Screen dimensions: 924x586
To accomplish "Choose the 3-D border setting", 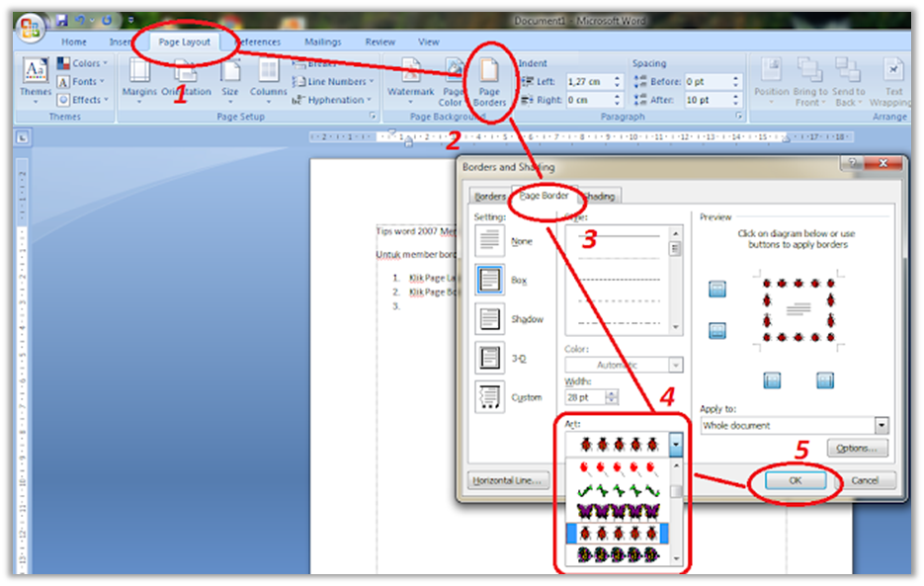I will 490,358.
